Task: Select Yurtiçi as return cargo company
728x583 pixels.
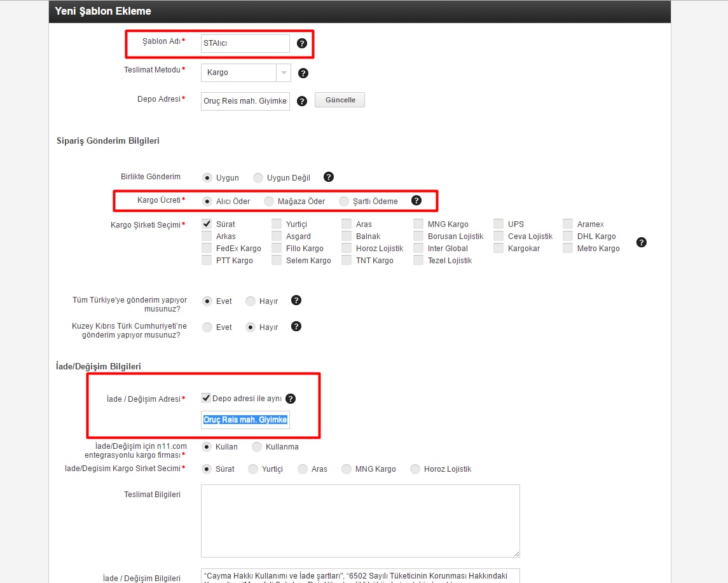Action: click(253, 469)
